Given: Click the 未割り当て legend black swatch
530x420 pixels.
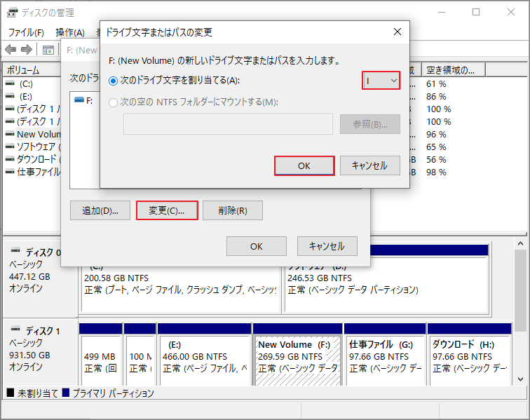Looking at the screenshot, I should click(11, 393).
